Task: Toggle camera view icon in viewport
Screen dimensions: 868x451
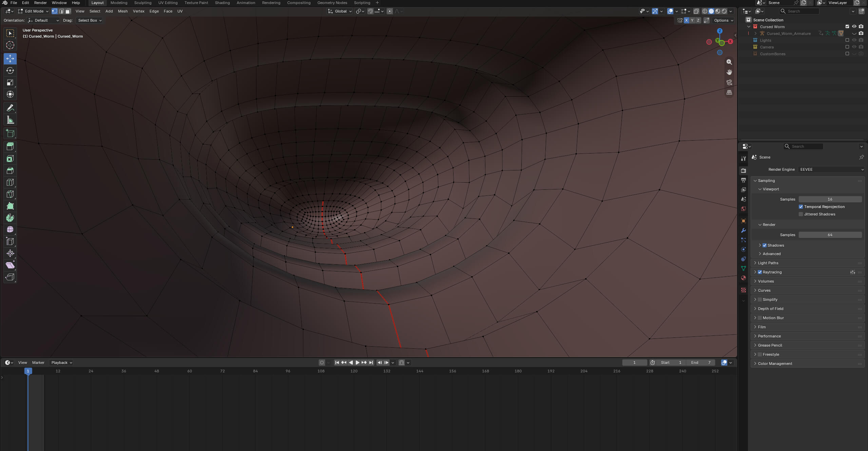Action: point(729,82)
